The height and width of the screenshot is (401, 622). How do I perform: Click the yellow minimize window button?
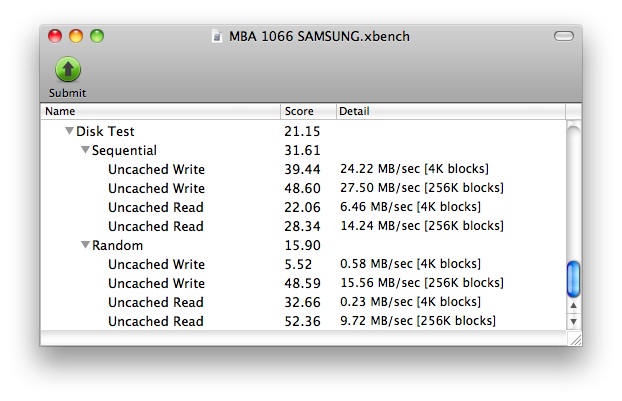pyautogui.click(x=76, y=36)
